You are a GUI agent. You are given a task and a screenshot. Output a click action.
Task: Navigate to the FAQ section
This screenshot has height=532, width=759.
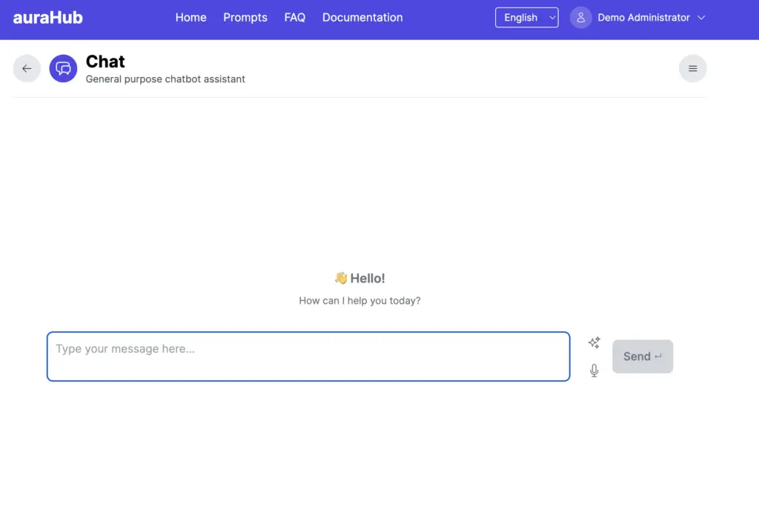pyautogui.click(x=294, y=17)
